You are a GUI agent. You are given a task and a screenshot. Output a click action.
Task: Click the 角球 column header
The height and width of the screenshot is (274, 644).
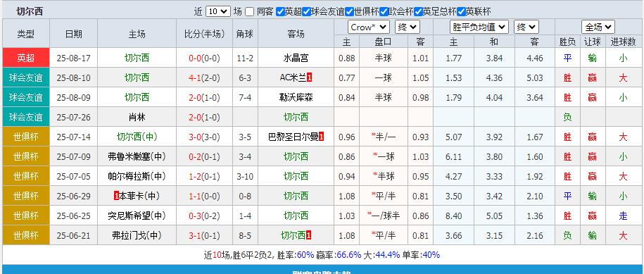245,34
